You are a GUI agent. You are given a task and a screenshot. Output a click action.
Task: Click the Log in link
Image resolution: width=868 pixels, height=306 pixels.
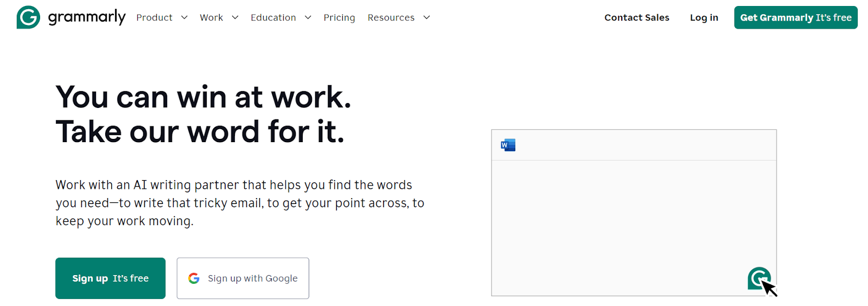(704, 17)
